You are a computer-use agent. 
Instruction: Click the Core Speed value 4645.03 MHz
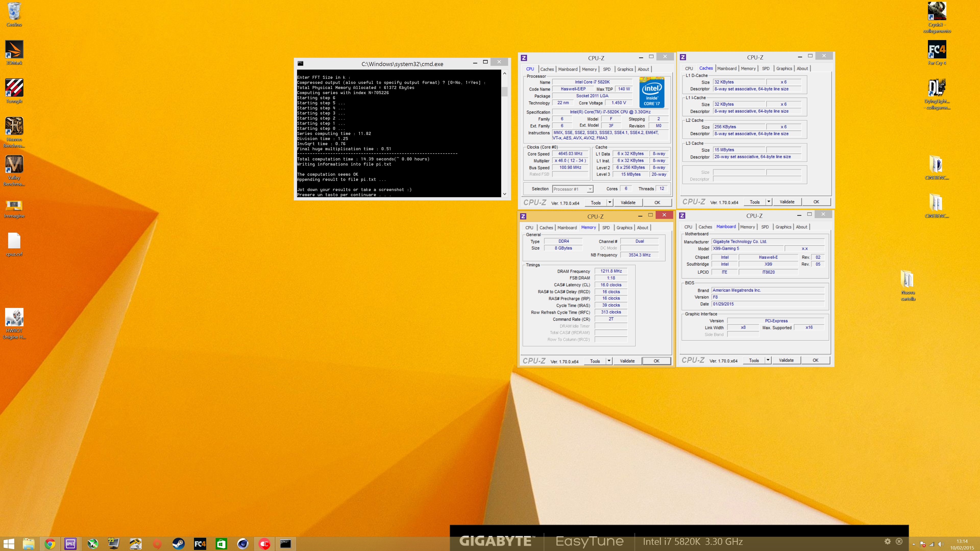[570, 154]
